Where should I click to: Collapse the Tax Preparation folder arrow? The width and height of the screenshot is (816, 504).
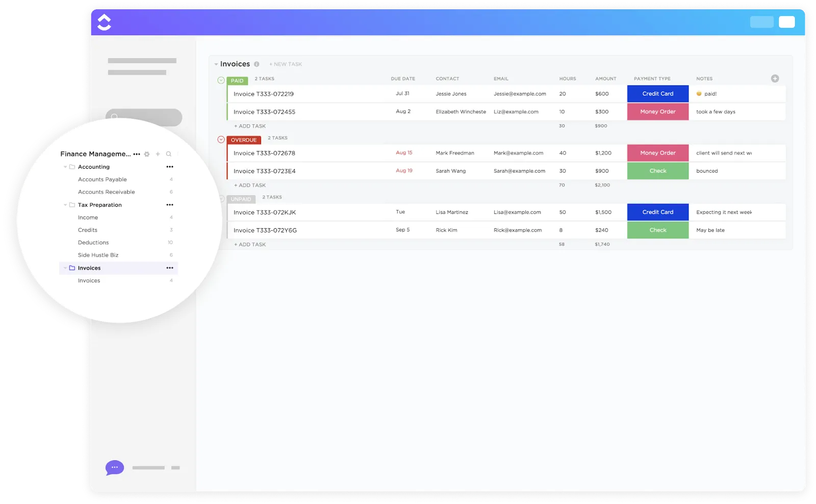[x=65, y=205]
